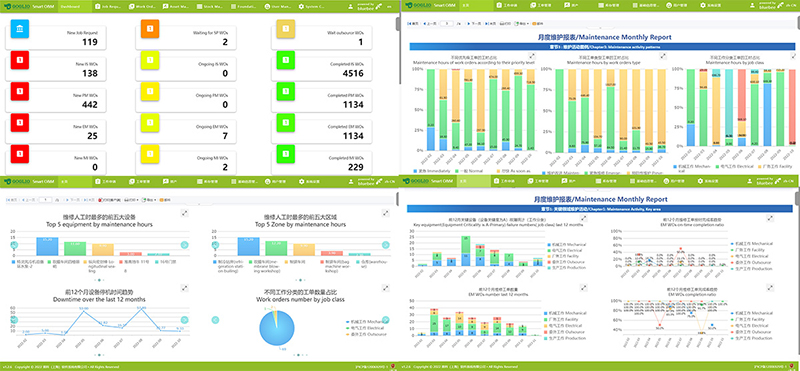The width and height of the screenshot is (800, 371).
Task: Click print icon in top-right report toolbar
Action: (x=505, y=23)
